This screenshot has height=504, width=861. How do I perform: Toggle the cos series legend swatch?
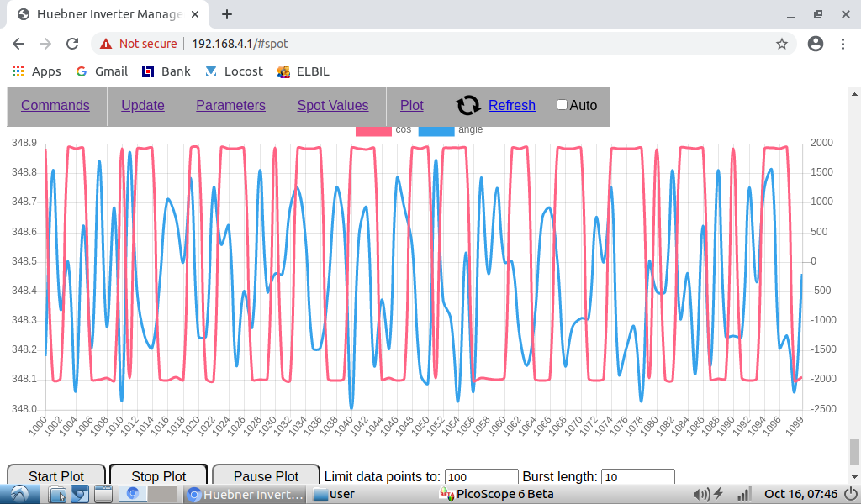pyautogui.click(x=373, y=130)
